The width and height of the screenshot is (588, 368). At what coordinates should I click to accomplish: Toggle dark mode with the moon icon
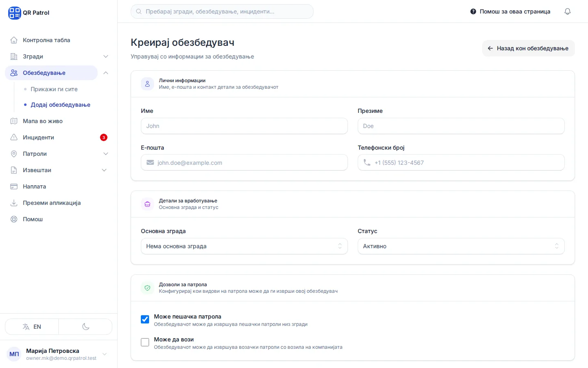pyautogui.click(x=86, y=327)
